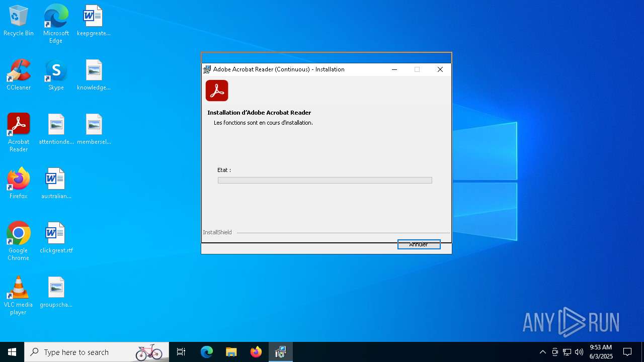Select the groupscha... image file
This screenshot has width=644, height=362.
(x=56, y=293)
